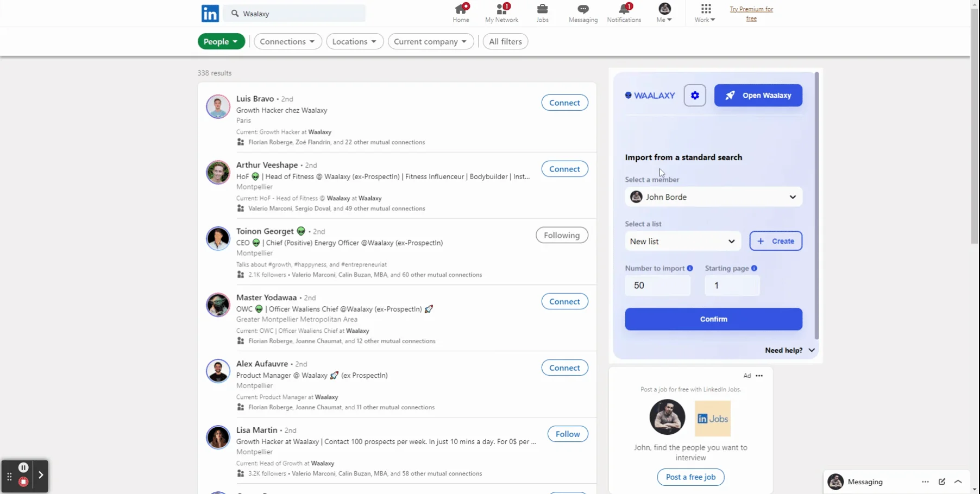Click Post a free job button

pyautogui.click(x=690, y=477)
